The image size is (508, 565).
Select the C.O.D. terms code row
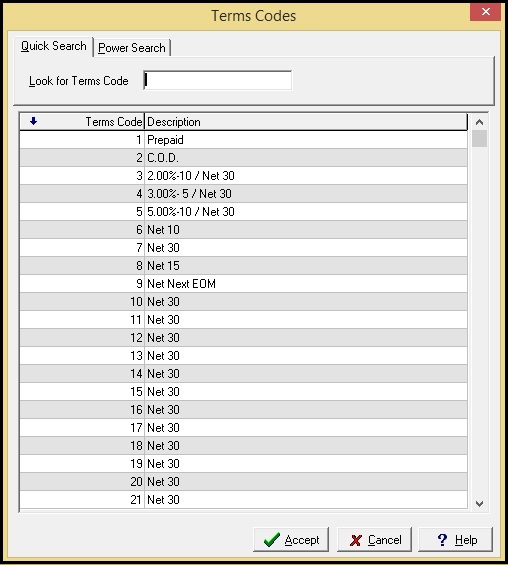[244, 158]
